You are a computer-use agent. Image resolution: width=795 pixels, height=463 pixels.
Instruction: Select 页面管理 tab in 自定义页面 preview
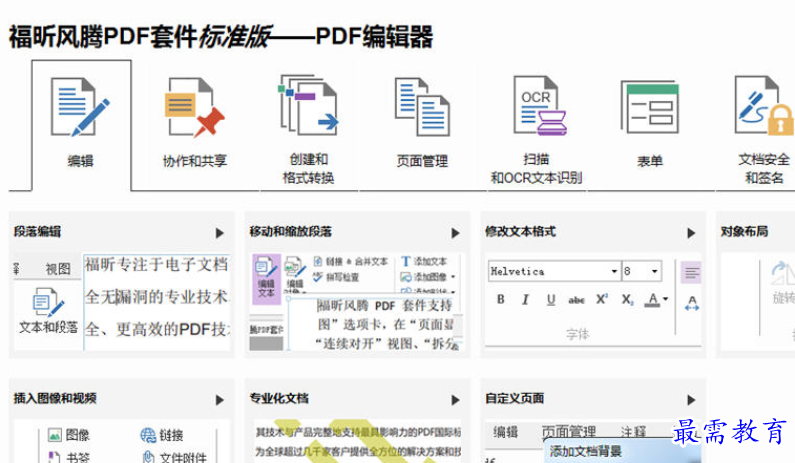(x=569, y=432)
